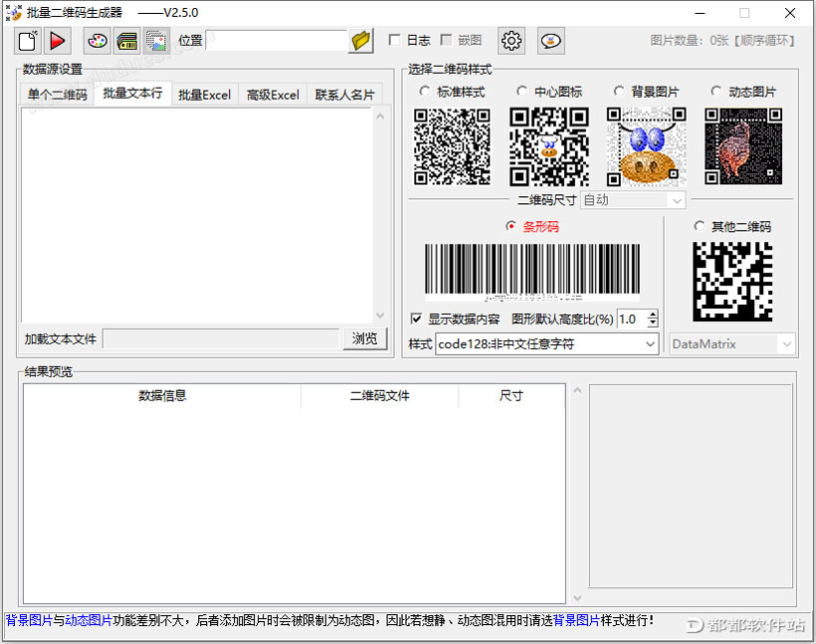Open the settings gear icon
816x644 pixels.
point(511,41)
